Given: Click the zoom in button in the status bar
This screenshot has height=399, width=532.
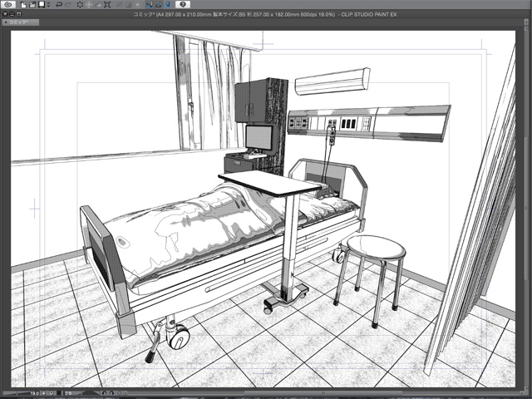Looking at the screenshot, I should tap(52, 393).
